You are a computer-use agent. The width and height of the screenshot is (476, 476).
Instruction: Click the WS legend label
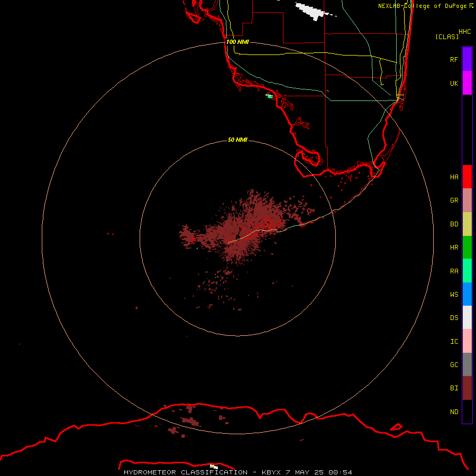coord(454,295)
